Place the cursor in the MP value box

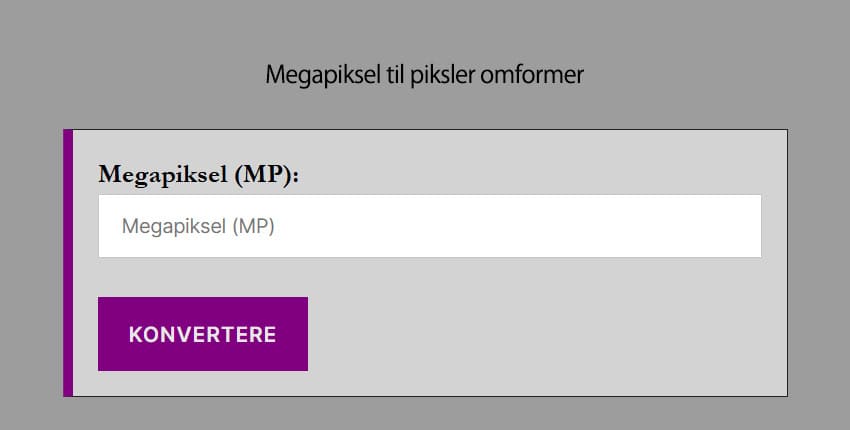pyautogui.click(x=429, y=226)
